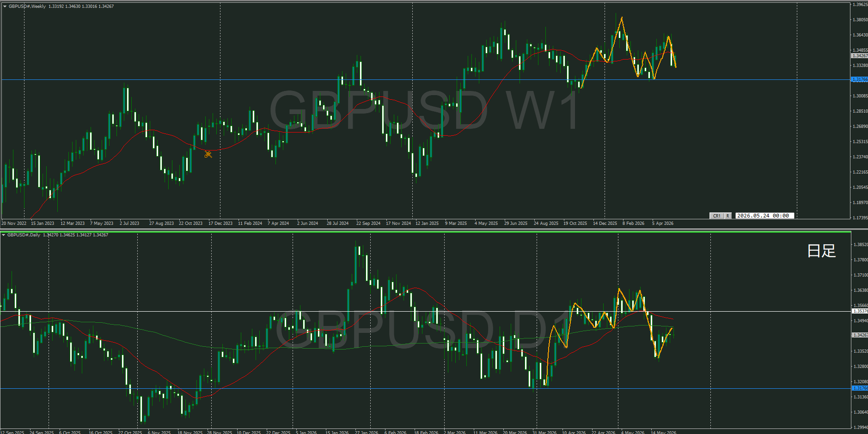This screenshot has width=868, height=434.
Task: Click the grey 1.34267 current price tag, weekly chart
Action: coord(859,56)
